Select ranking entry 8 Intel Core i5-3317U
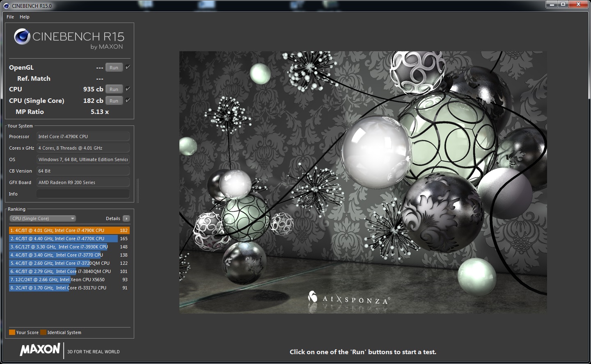The image size is (591, 364). click(x=69, y=288)
